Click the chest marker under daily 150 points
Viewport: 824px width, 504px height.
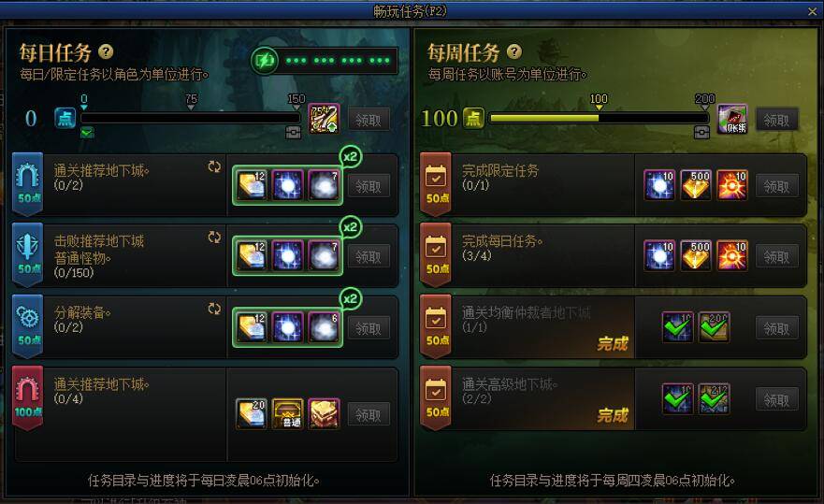click(294, 133)
